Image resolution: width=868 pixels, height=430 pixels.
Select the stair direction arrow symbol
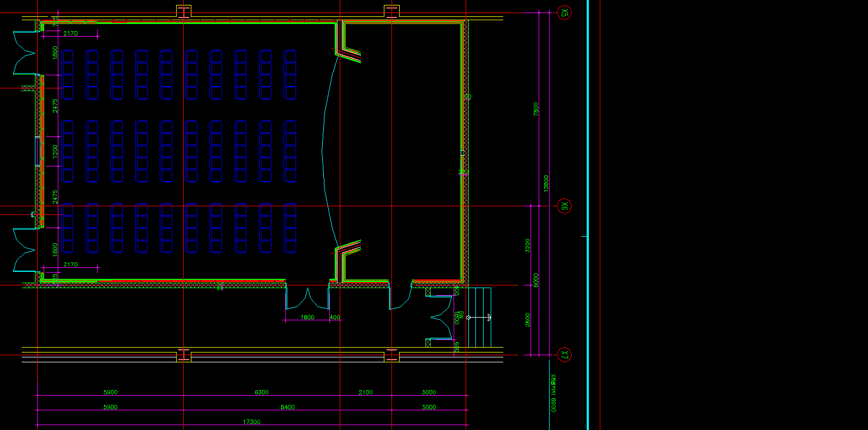tap(479, 317)
